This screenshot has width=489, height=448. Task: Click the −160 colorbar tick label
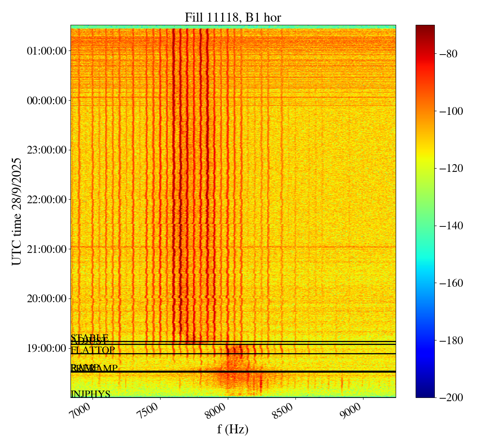tap(449, 283)
